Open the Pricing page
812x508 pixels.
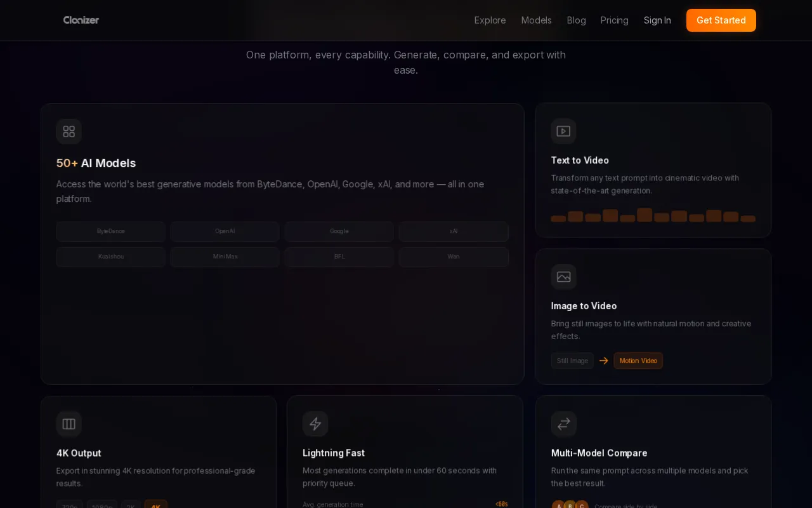pos(615,20)
